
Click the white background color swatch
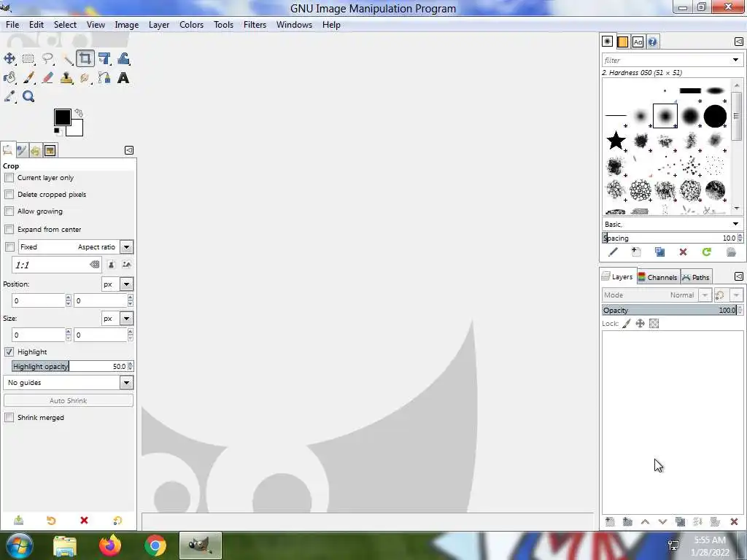click(x=76, y=130)
